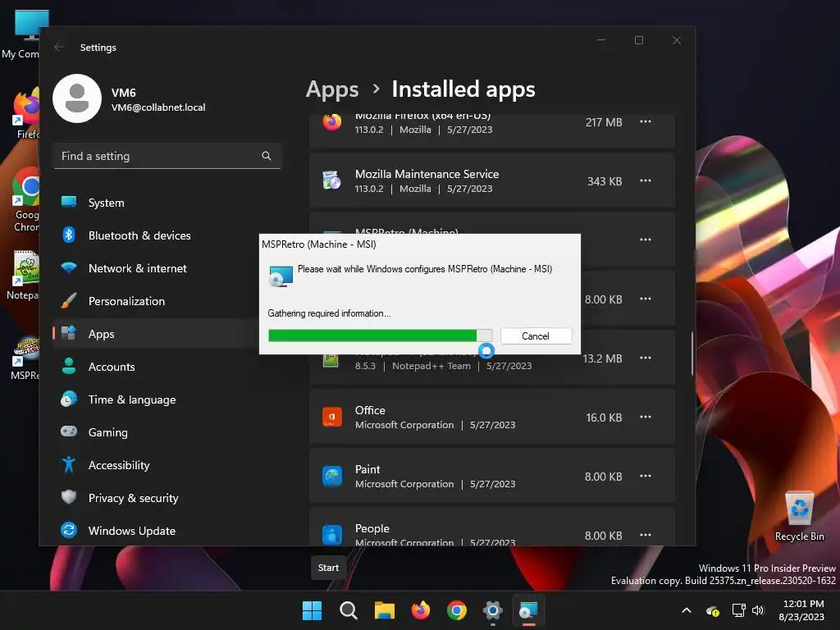Click the network icon in system tray
This screenshot has height=630, width=840.
click(739, 610)
